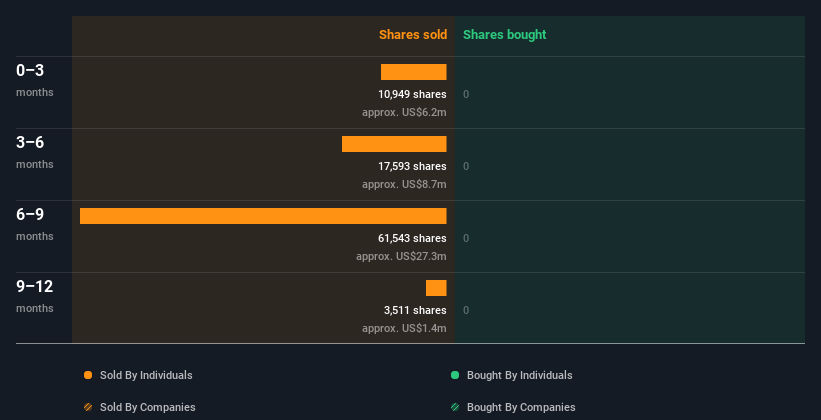Click the 0–3 months orange bar

tap(414, 72)
